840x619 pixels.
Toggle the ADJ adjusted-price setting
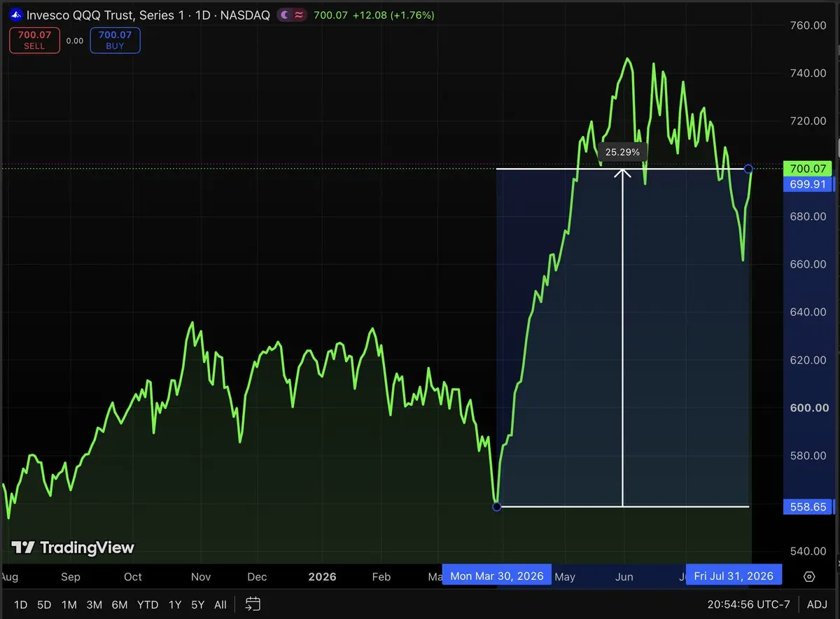pyautogui.click(x=817, y=604)
